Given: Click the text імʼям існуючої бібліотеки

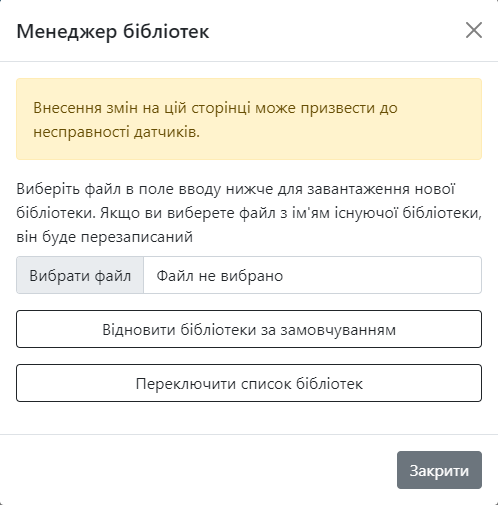Looking at the screenshot, I should click(x=386, y=213).
